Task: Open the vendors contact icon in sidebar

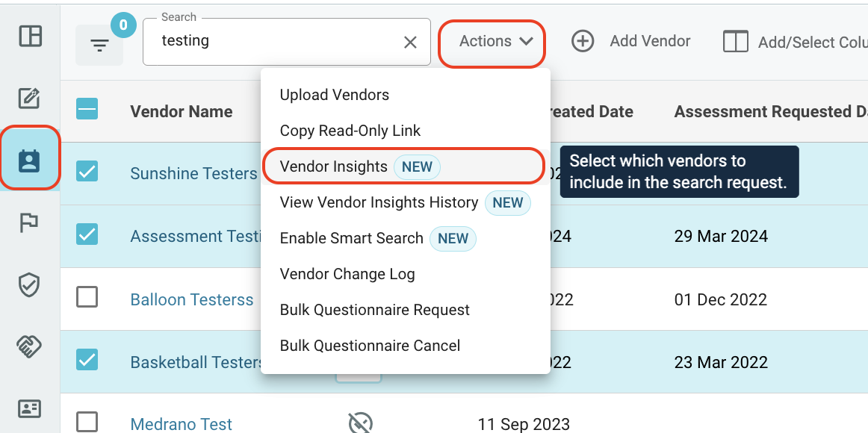Action: [29, 161]
